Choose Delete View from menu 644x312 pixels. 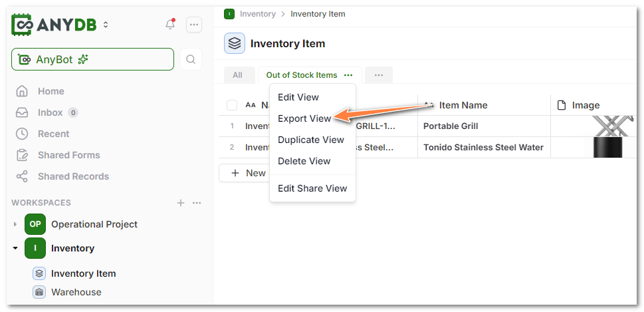[x=304, y=161]
